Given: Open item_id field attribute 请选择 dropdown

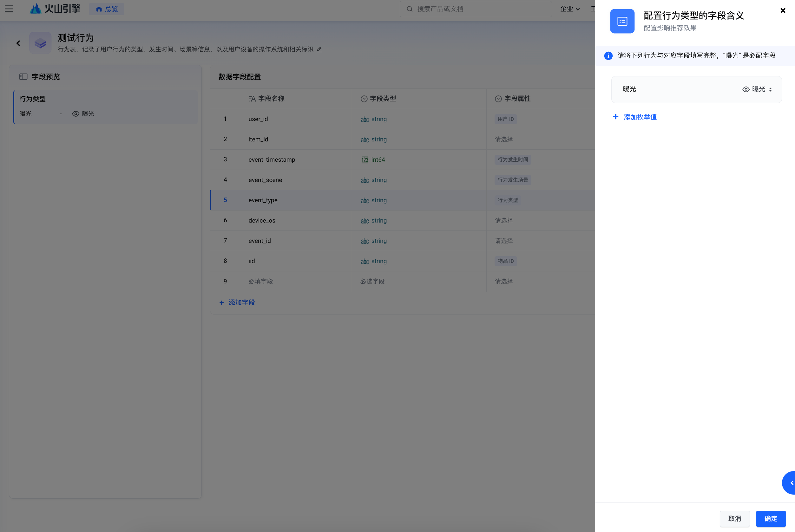Looking at the screenshot, I should pyautogui.click(x=504, y=139).
